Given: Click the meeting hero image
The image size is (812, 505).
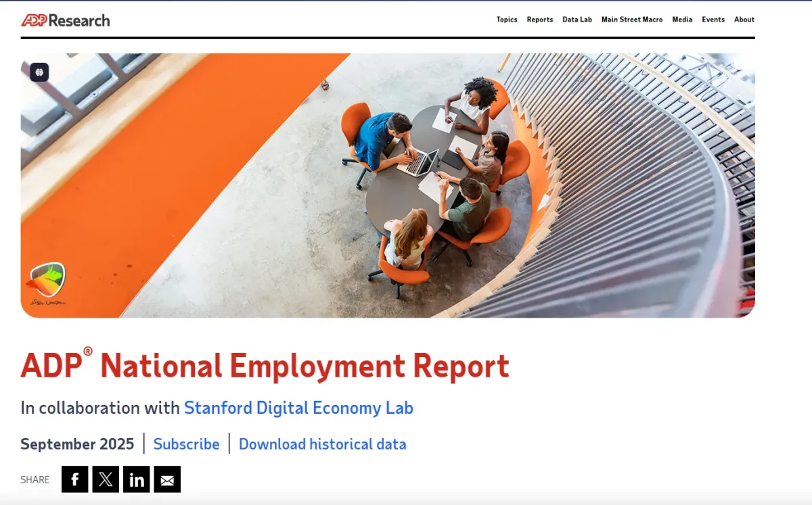Looking at the screenshot, I should pos(388,185).
